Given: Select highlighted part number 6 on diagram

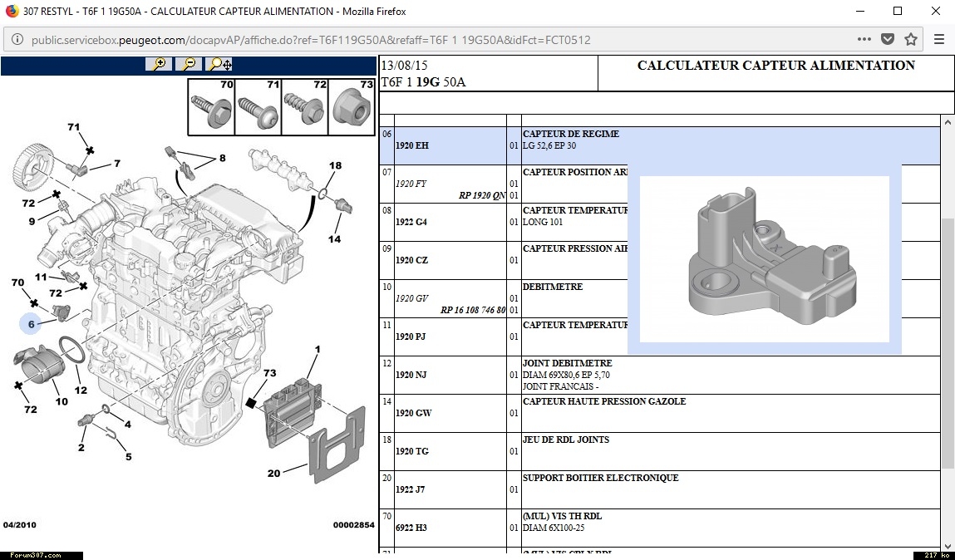Looking at the screenshot, I should tap(32, 324).
